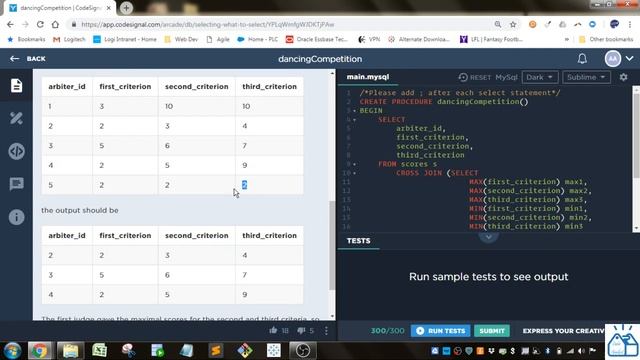The width and height of the screenshot is (640, 360).
Task: Open the Agile bookmark
Action: 218,40
